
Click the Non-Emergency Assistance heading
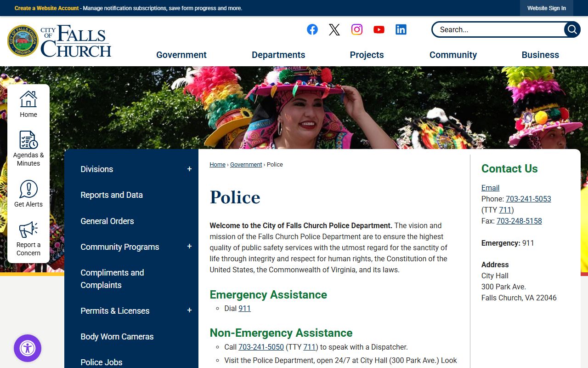coord(281,333)
